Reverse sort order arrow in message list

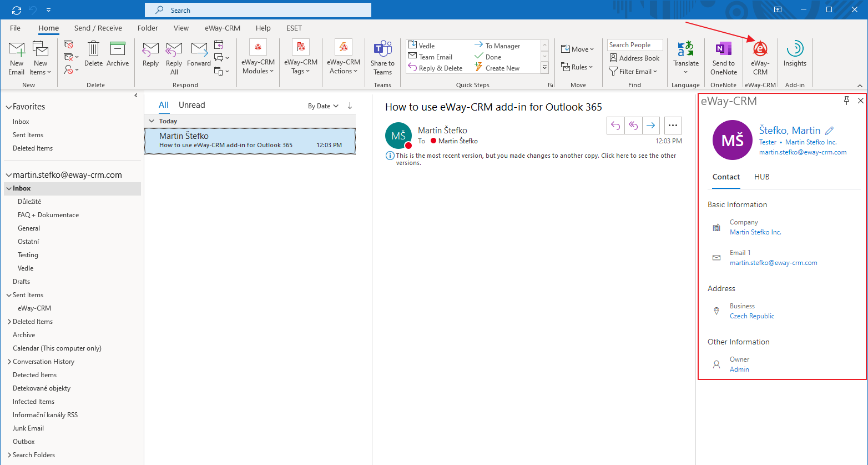click(350, 106)
